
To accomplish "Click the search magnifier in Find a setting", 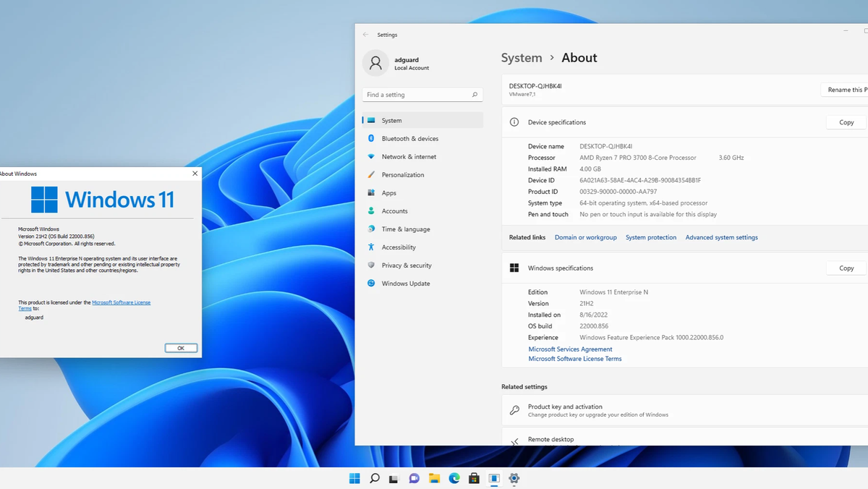I will (x=475, y=95).
